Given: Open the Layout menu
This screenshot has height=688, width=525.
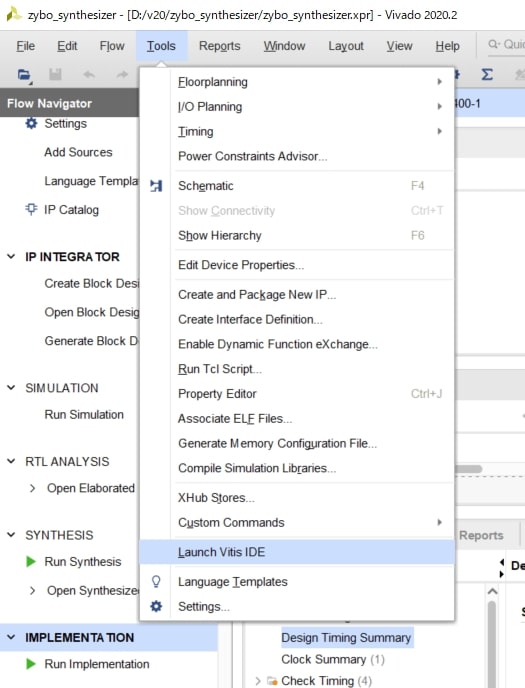Looking at the screenshot, I should pyautogui.click(x=346, y=46).
